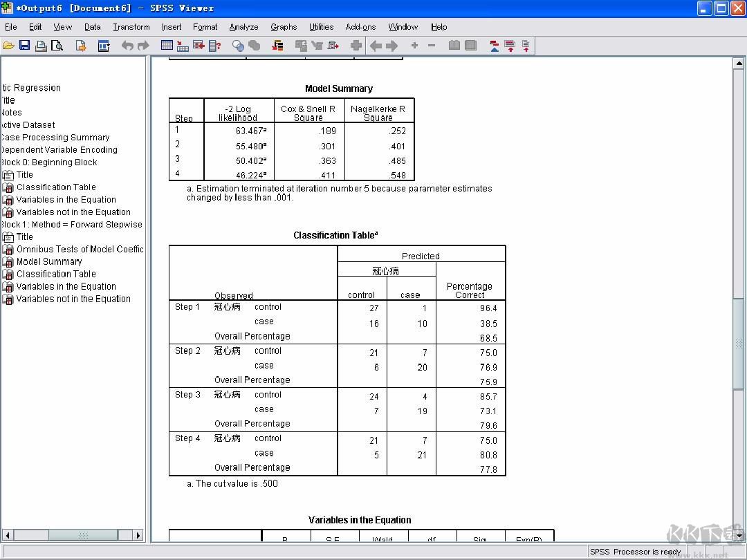Undo the last action
Image resolution: width=747 pixels, height=560 pixels.
click(127, 46)
